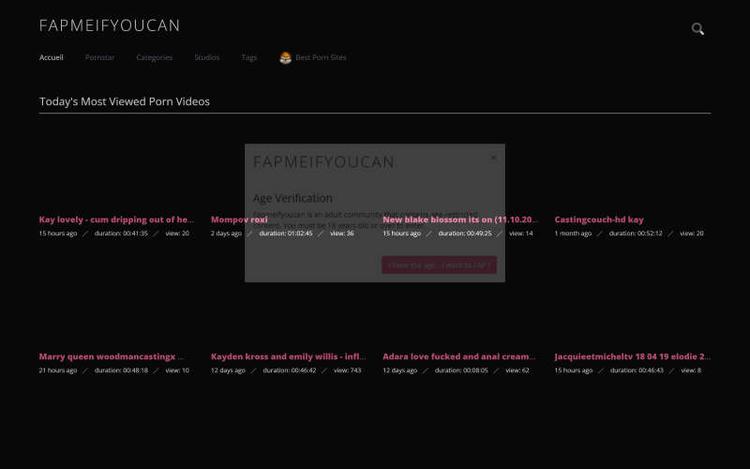Go to the Pornstar menu item
750x469 pixels.
pos(100,58)
